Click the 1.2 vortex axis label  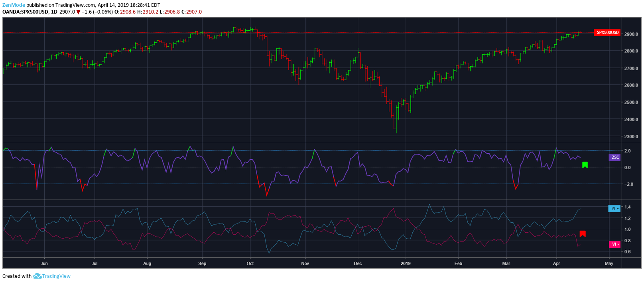(x=628, y=218)
